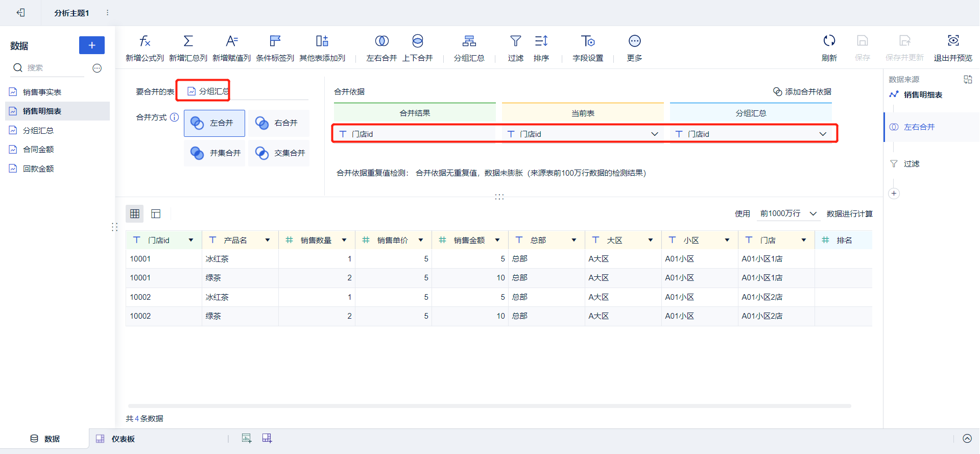Open the 分组汇总 门店id dropdown

click(751, 134)
